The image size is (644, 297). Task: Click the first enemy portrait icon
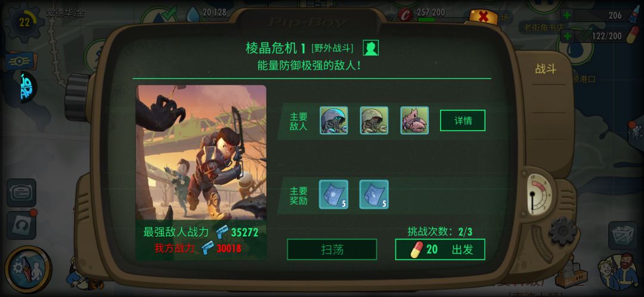[334, 120]
